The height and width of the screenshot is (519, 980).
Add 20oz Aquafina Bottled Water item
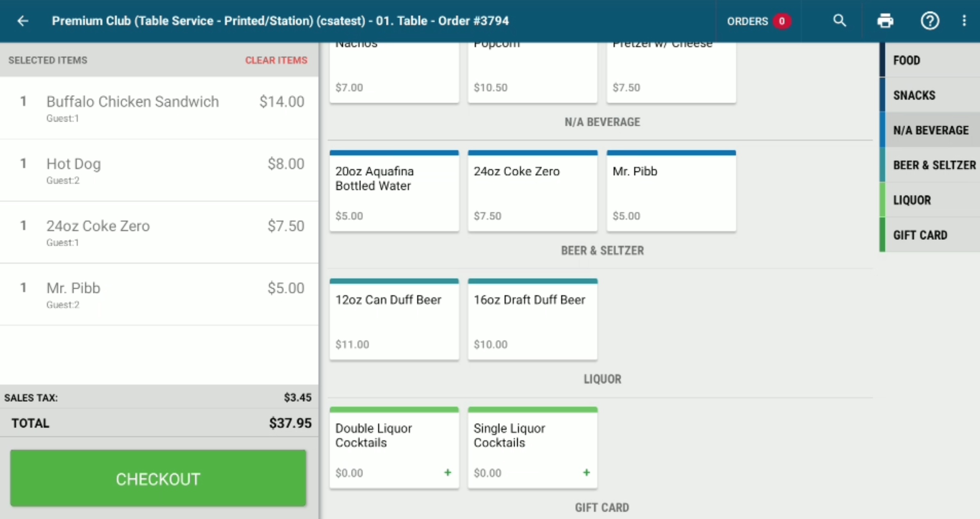394,191
